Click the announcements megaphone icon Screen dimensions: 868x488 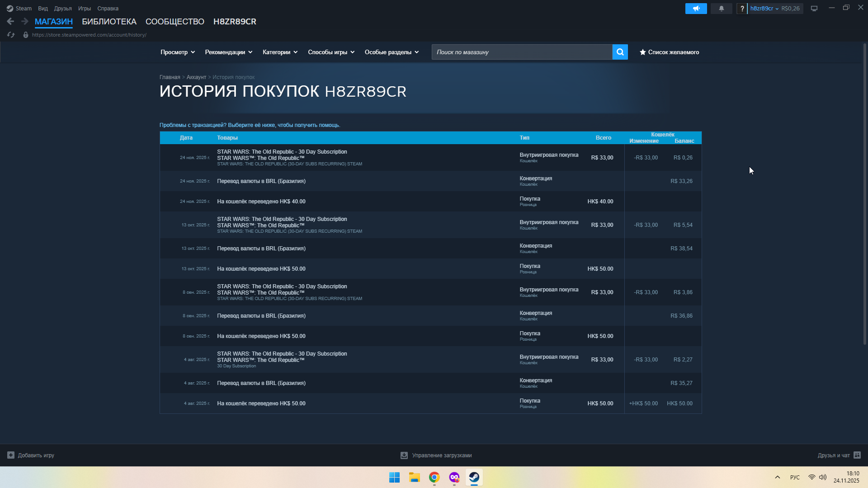click(696, 9)
